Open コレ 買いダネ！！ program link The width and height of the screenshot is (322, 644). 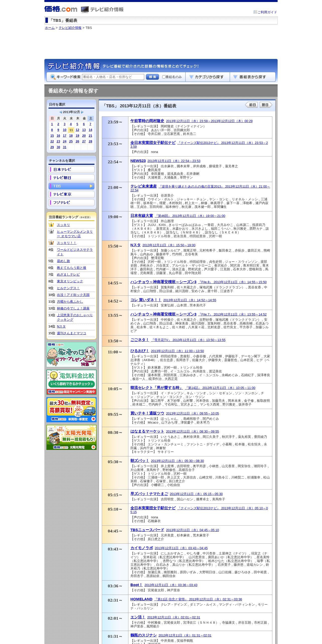pos(146,300)
